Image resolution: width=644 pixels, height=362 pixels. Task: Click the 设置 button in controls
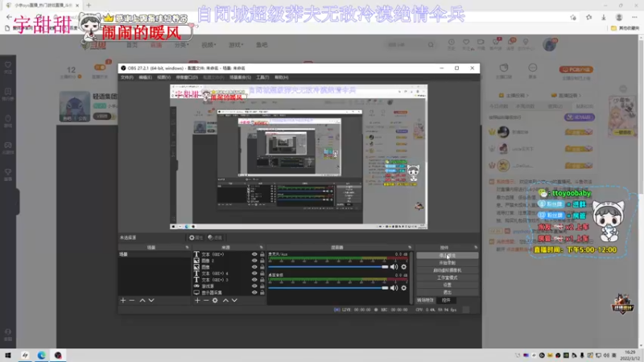pos(448,286)
